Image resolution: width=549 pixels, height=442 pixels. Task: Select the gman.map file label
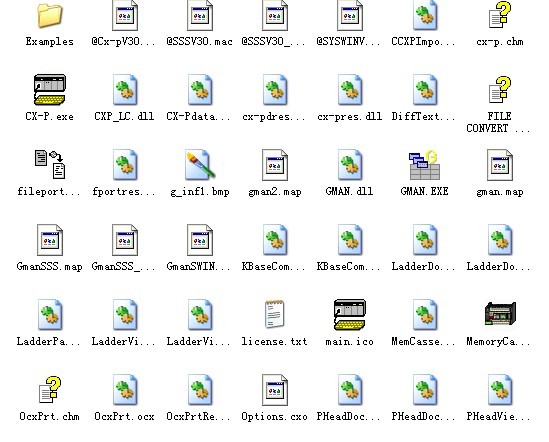pos(500,192)
